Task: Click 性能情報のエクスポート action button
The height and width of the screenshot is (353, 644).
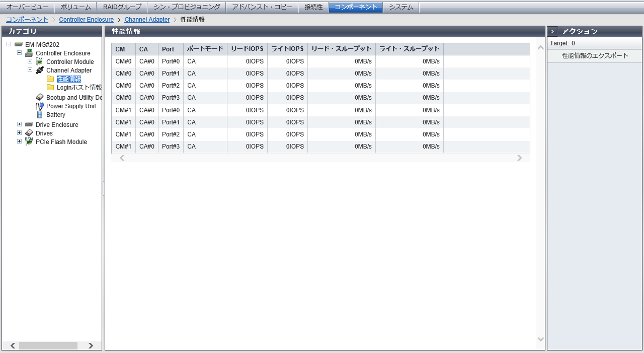Action: pos(595,56)
